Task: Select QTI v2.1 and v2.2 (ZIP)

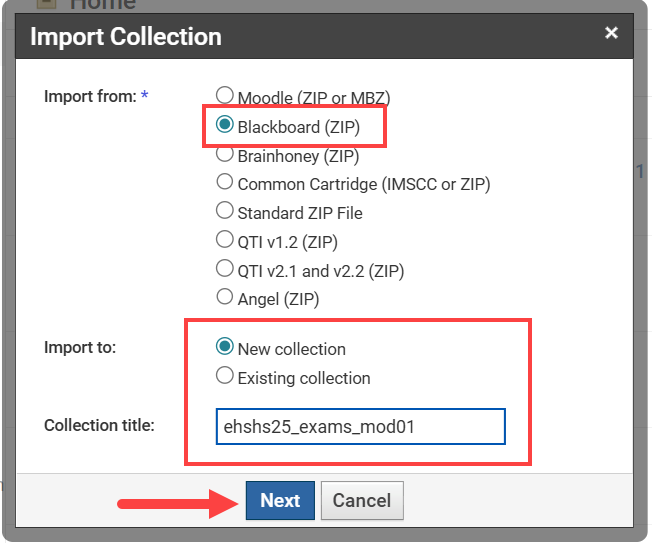Action: click(x=226, y=269)
